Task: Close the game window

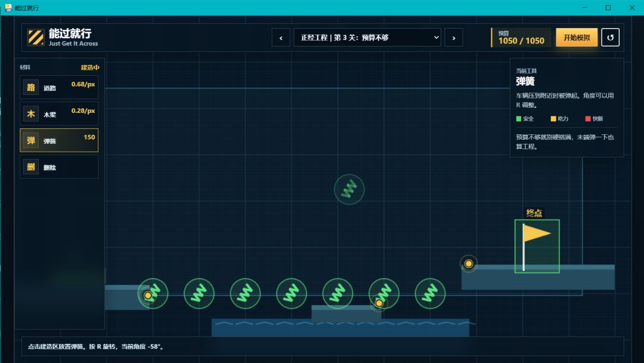Action: pos(632,8)
